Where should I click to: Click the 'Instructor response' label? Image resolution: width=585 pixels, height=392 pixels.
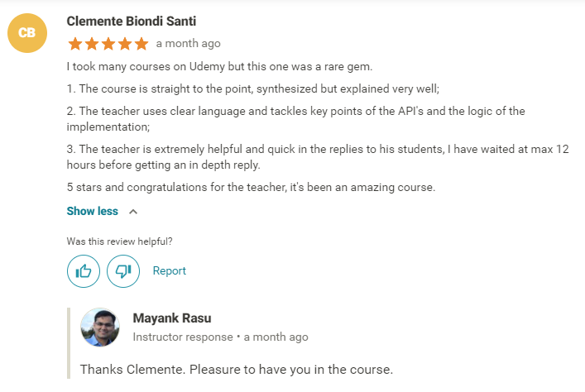click(x=182, y=337)
